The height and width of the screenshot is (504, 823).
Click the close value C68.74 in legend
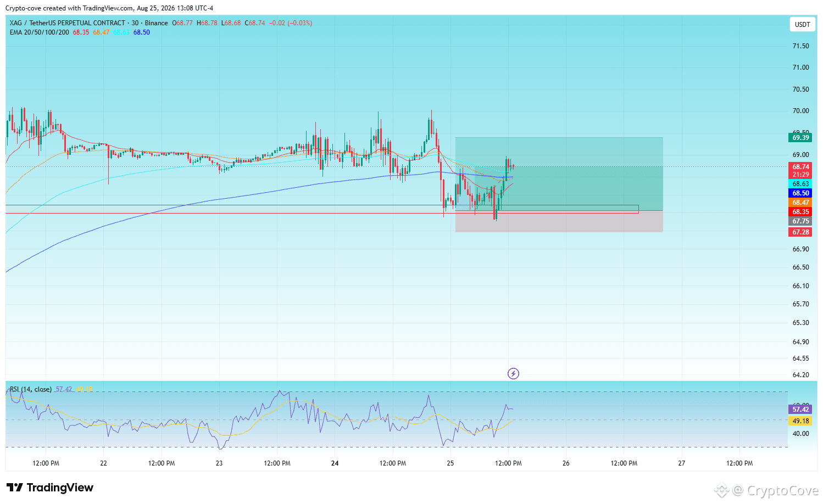tap(255, 23)
